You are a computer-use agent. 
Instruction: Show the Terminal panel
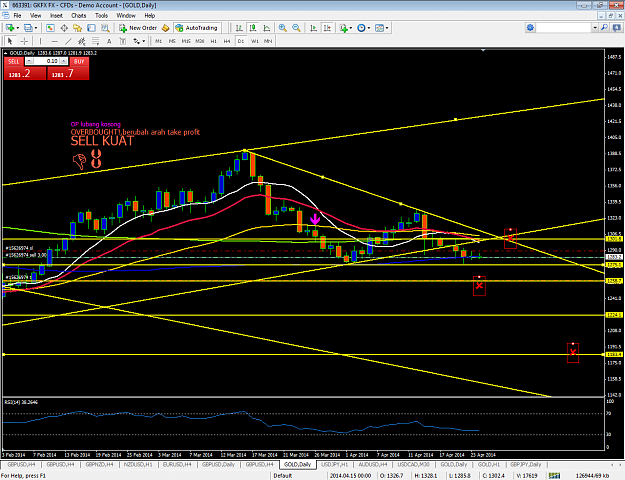point(91,28)
